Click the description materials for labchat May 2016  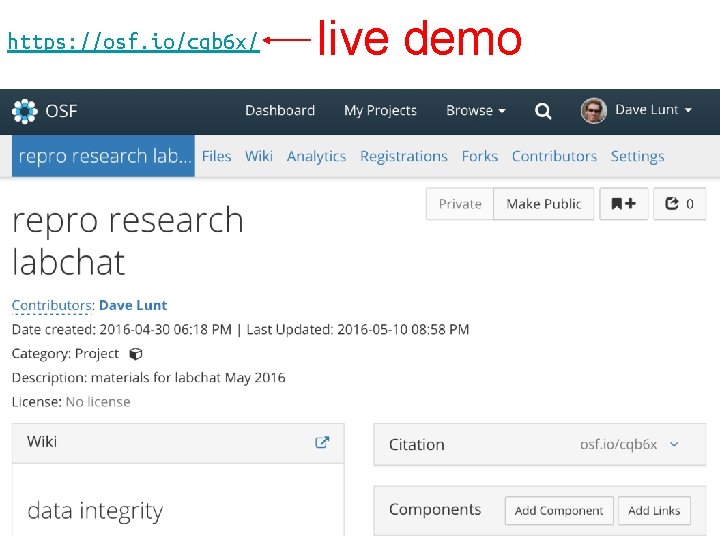pyautogui.click(x=188, y=377)
